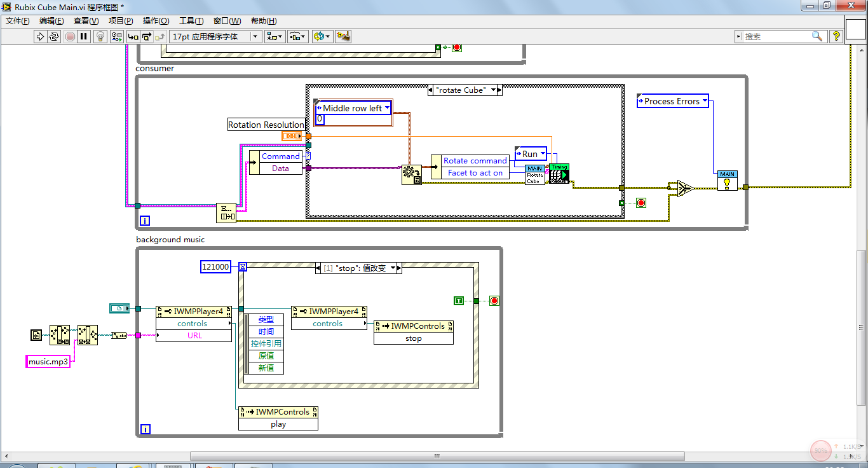Toggle the green True boolean constant

[x=459, y=300]
